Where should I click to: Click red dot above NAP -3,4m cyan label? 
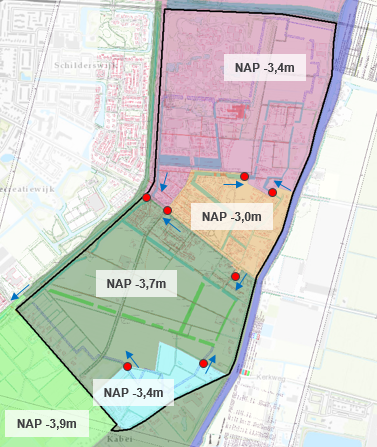127,367
